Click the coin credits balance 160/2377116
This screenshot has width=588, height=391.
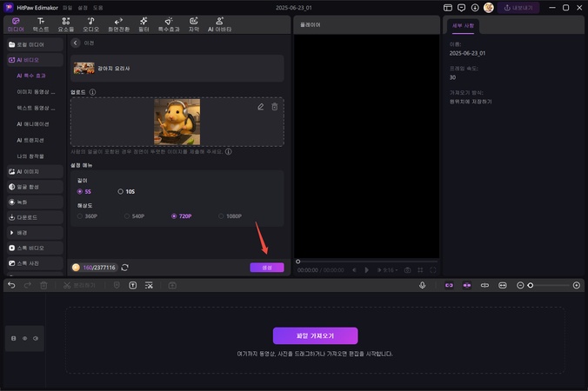(94, 268)
